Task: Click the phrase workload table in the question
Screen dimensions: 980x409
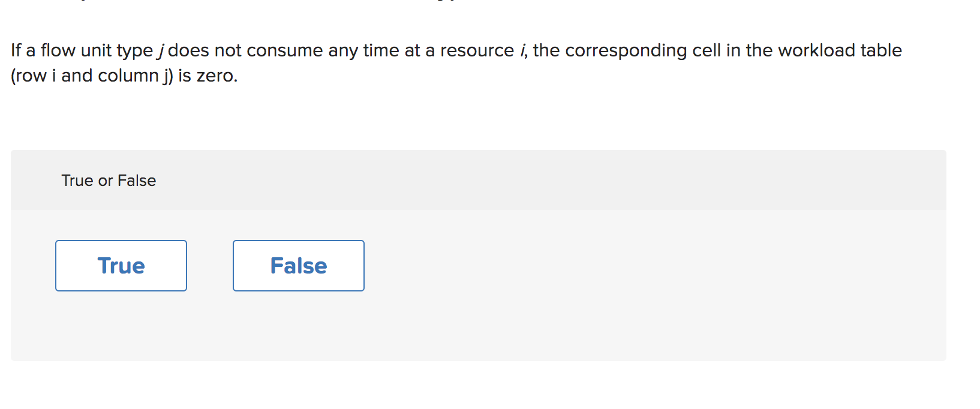Action: [x=840, y=50]
